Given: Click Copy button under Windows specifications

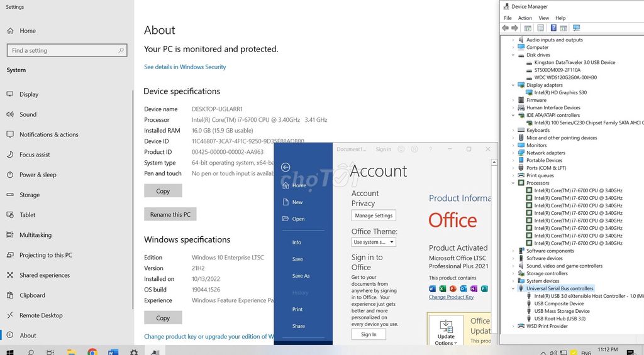Looking at the screenshot, I should (x=163, y=318).
